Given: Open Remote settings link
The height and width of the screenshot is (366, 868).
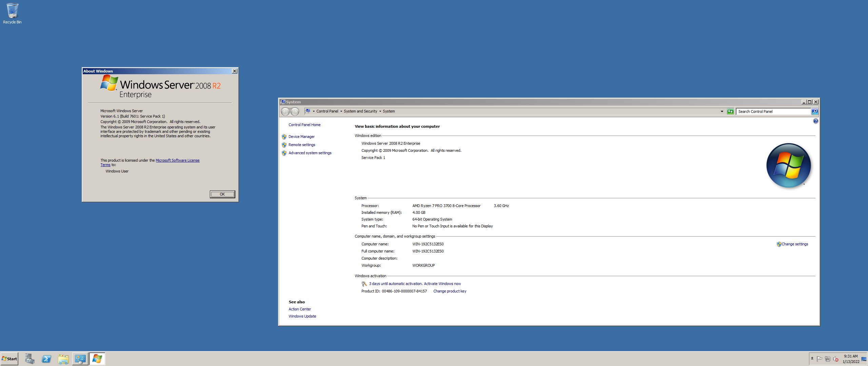Looking at the screenshot, I should (x=302, y=145).
